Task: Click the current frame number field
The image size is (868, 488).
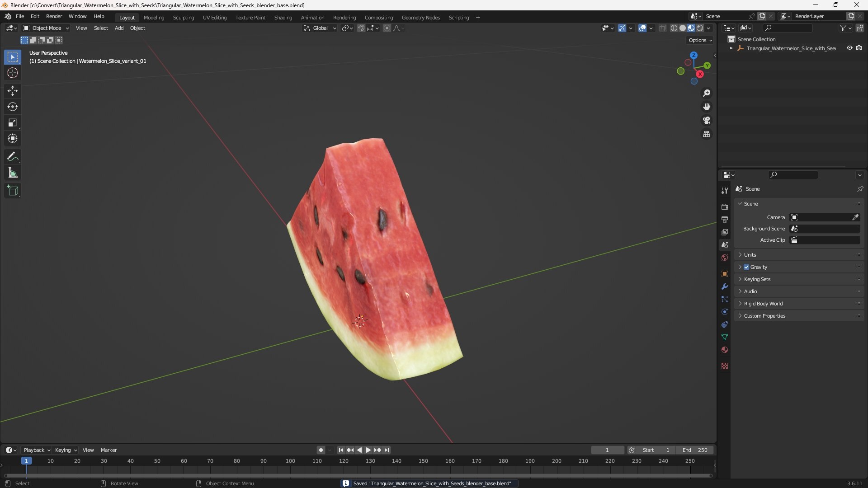Action: [607, 450]
